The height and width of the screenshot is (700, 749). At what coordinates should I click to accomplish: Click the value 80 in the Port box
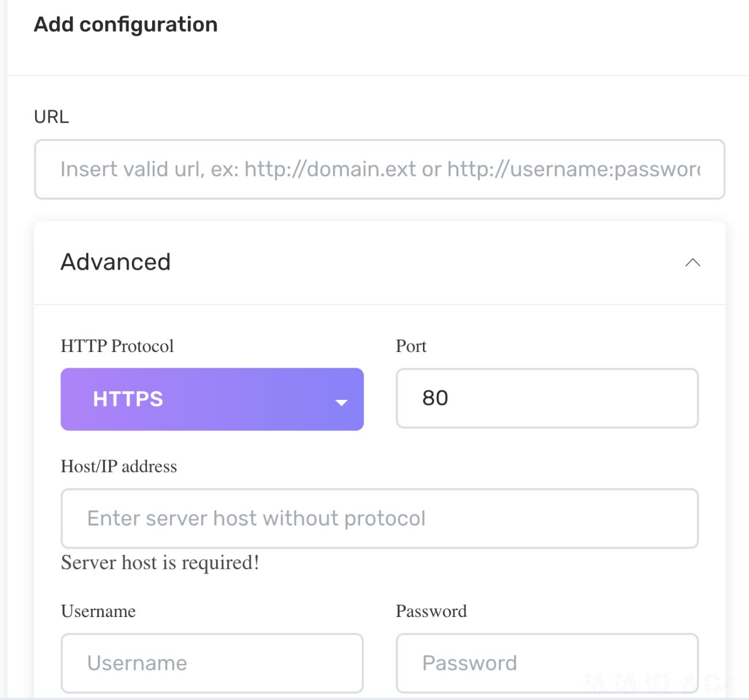(x=436, y=398)
